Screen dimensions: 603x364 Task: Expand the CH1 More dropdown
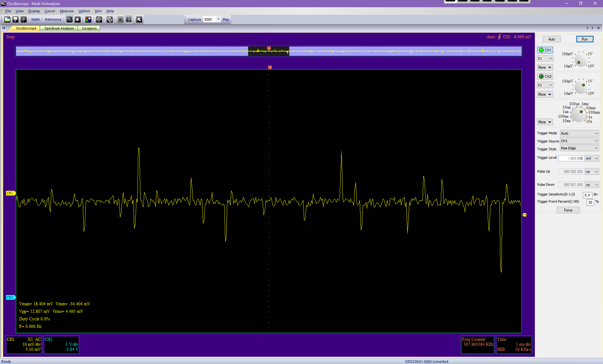(545, 67)
